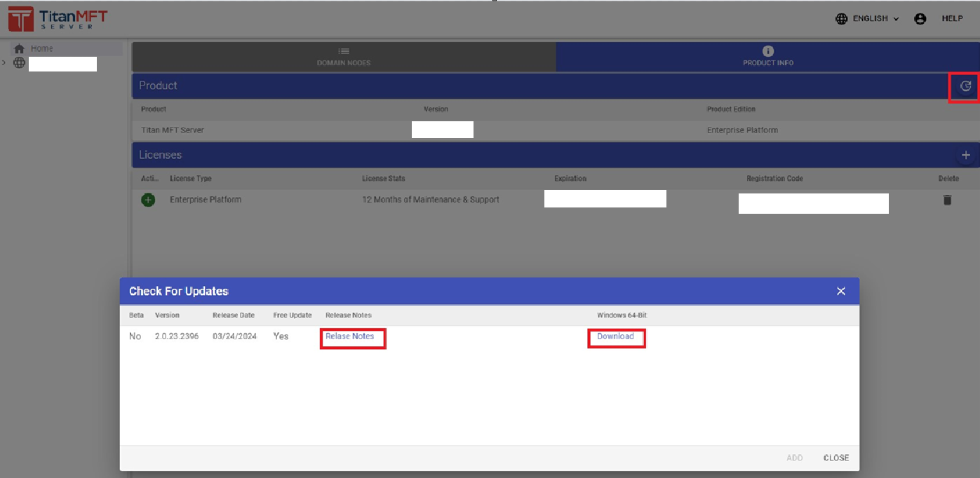This screenshot has height=478, width=980.
Task: Click the green plus icon beside Enterprise Platform
Action: coord(148,200)
